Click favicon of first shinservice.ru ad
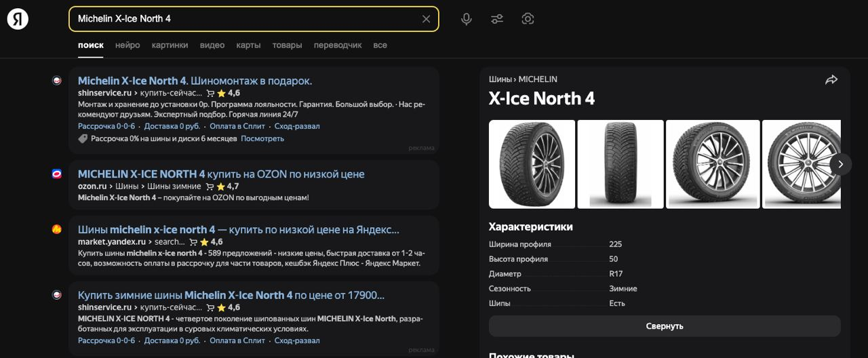Image resolution: width=868 pixels, height=358 pixels. pos(57,80)
